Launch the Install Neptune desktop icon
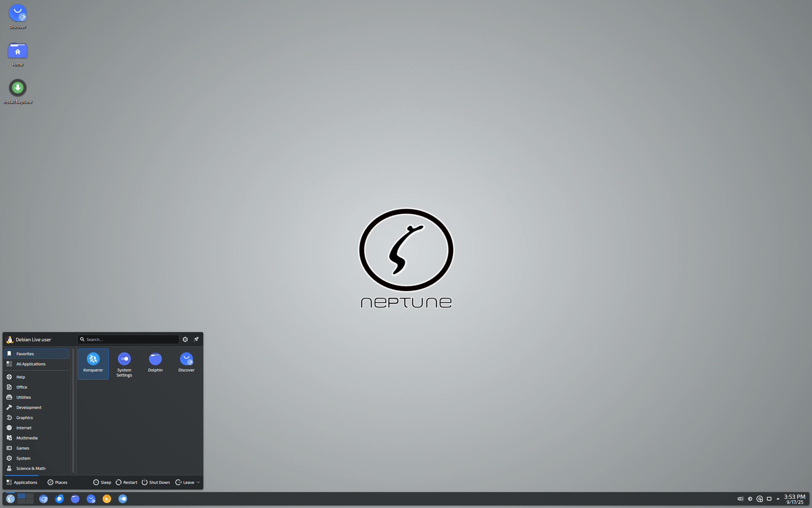This screenshot has width=812, height=508. coord(17,92)
